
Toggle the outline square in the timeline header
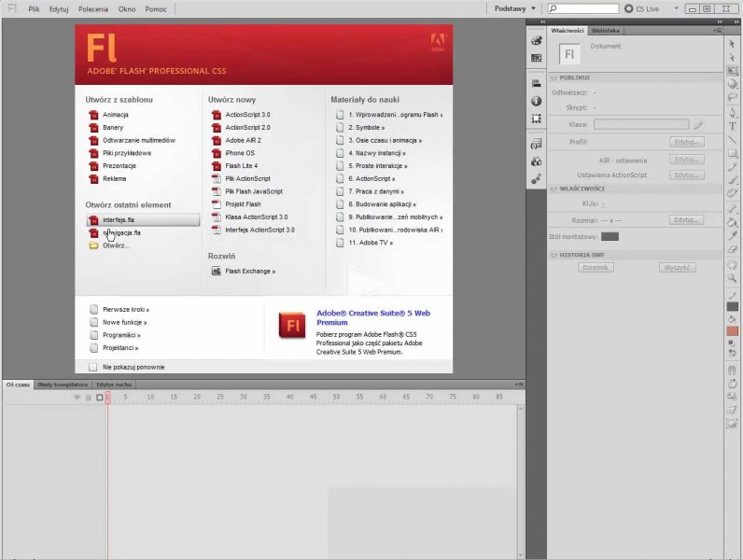click(x=99, y=397)
